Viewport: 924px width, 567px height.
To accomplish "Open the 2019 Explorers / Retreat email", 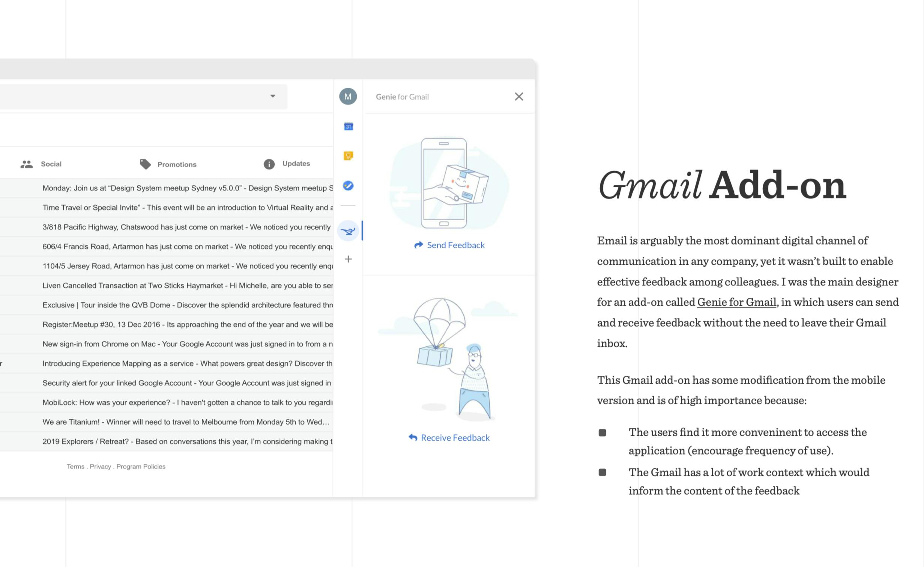I will coord(167,442).
